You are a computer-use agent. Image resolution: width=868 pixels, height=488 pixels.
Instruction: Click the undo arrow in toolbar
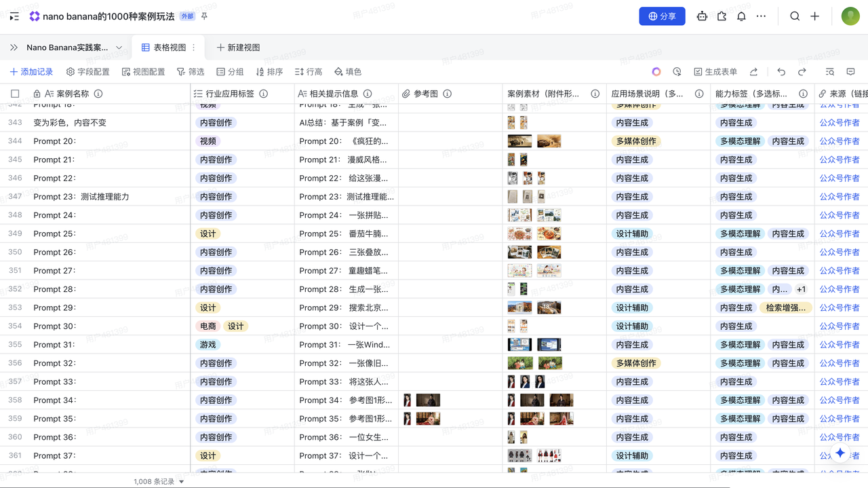pos(781,72)
